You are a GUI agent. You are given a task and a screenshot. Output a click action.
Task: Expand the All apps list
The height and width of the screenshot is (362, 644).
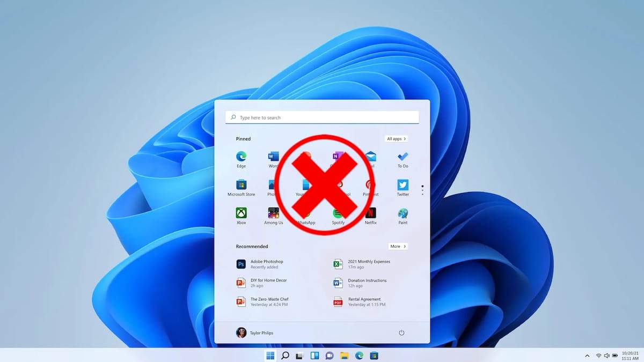(396, 138)
